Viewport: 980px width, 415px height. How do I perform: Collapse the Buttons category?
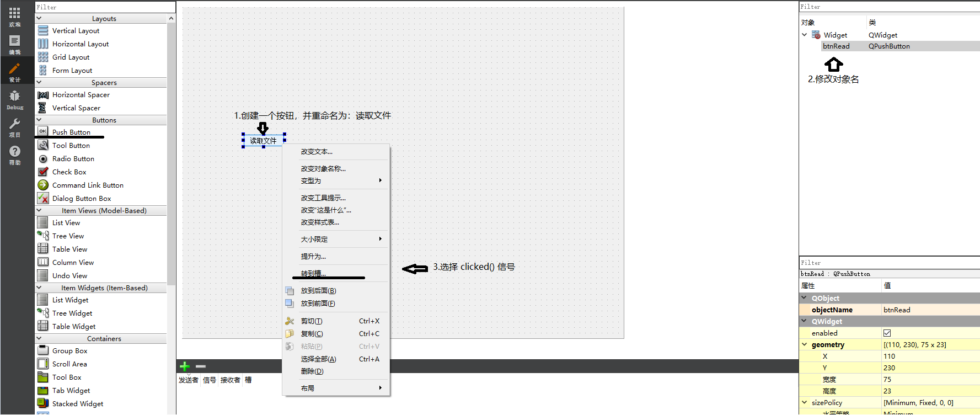pos(39,120)
